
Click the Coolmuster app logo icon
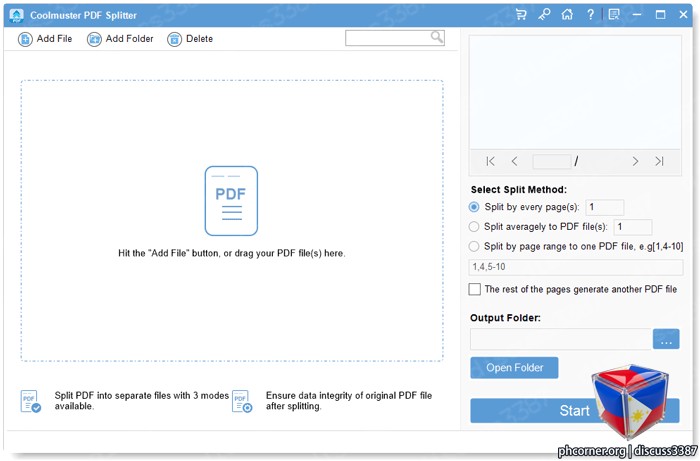click(17, 15)
